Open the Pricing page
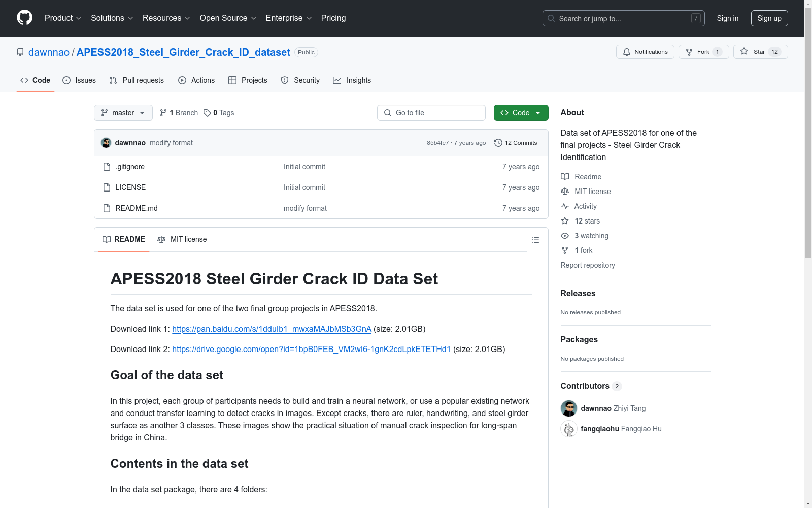 coord(333,18)
